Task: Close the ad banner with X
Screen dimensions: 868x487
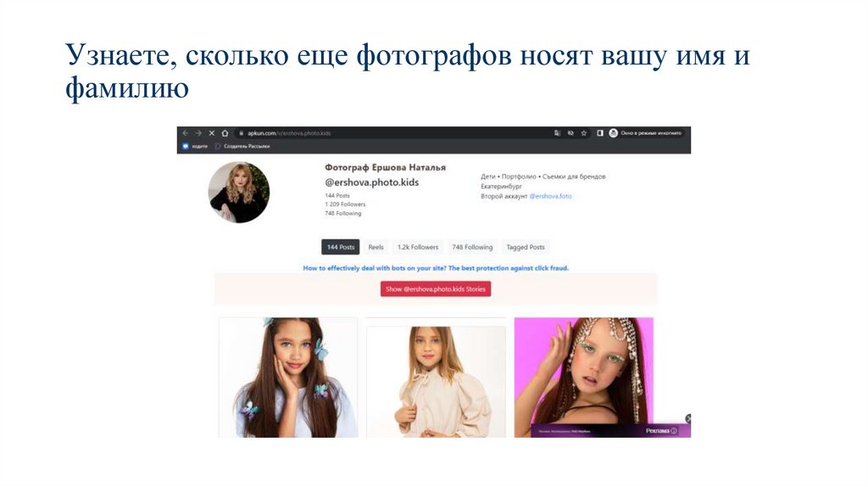Action: 688,418
